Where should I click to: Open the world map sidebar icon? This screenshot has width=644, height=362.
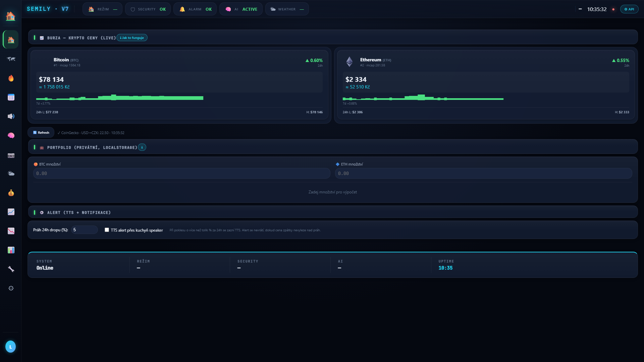click(11, 59)
